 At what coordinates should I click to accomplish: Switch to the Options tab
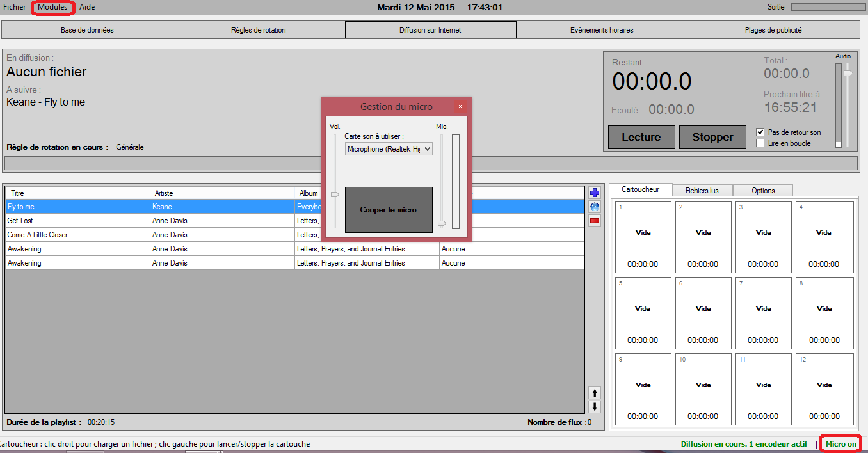pos(763,191)
